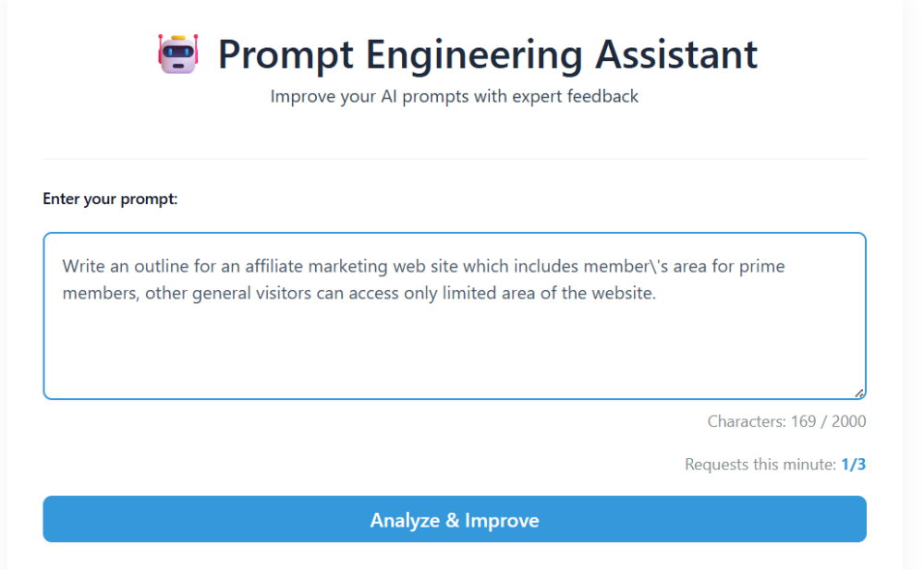Image resolution: width=924 pixels, height=570 pixels.
Task: Click the Analyze & Improve button
Action: click(455, 519)
